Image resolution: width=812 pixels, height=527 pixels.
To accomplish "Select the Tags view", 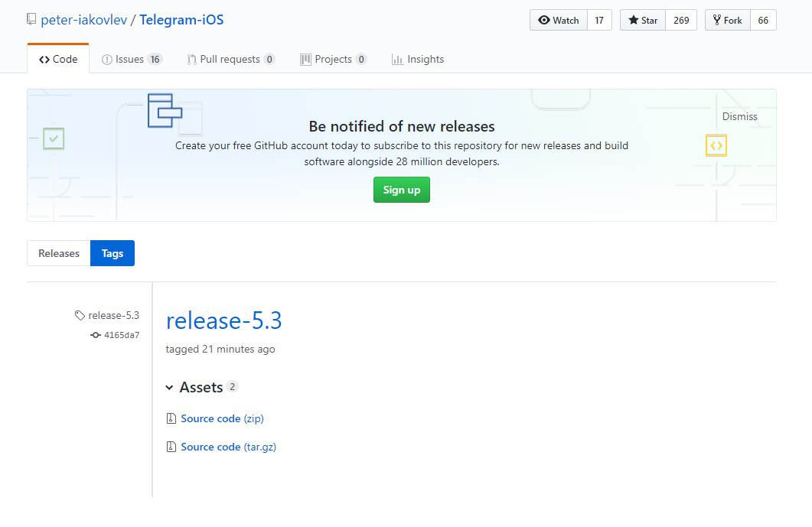I will tap(113, 253).
